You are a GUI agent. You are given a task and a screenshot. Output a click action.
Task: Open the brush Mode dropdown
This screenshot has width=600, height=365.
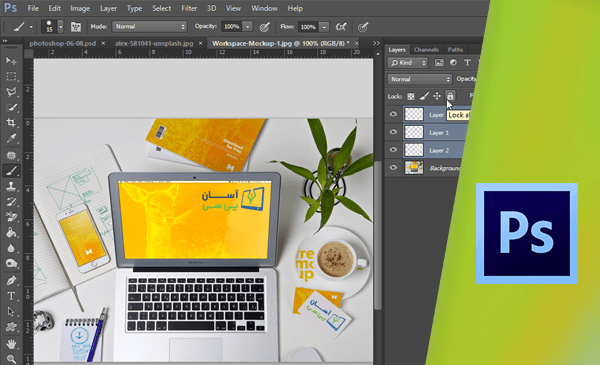[149, 26]
